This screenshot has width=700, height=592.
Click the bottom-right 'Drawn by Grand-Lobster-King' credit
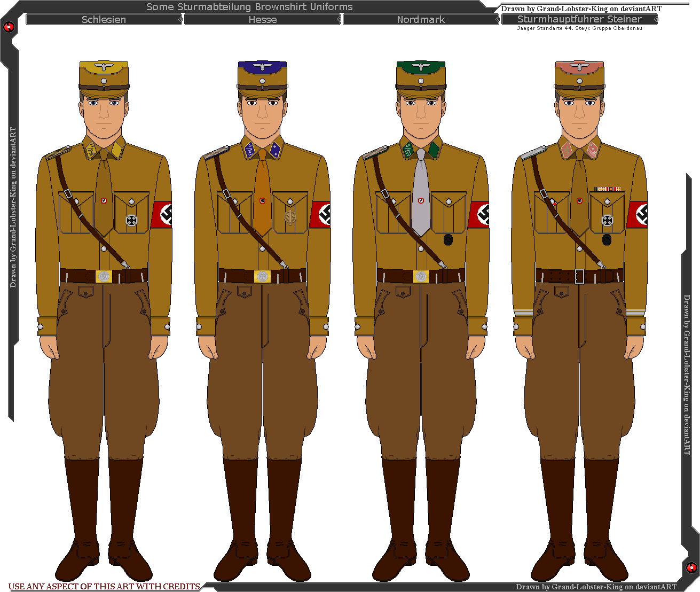[x=596, y=587]
